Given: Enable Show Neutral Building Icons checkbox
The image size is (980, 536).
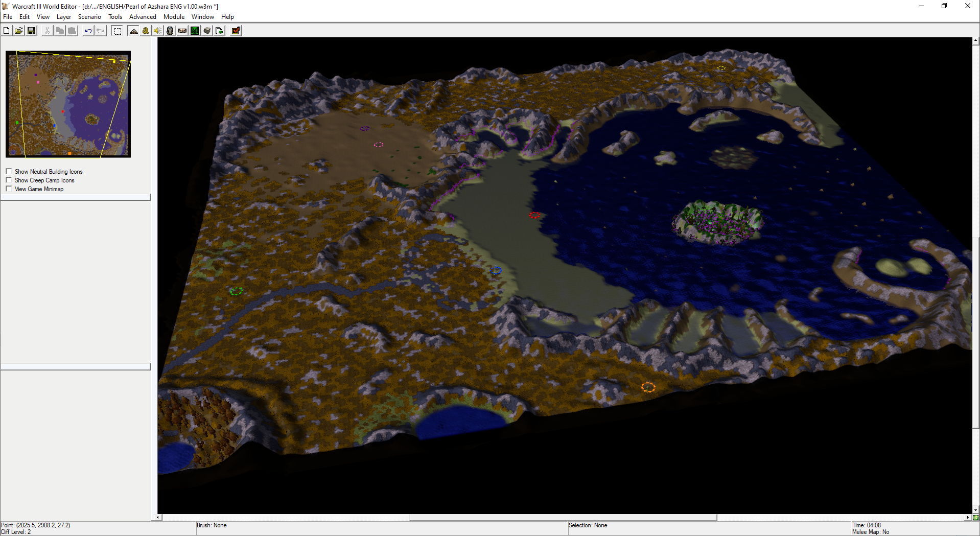Looking at the screenshot, I should [9, 171].
